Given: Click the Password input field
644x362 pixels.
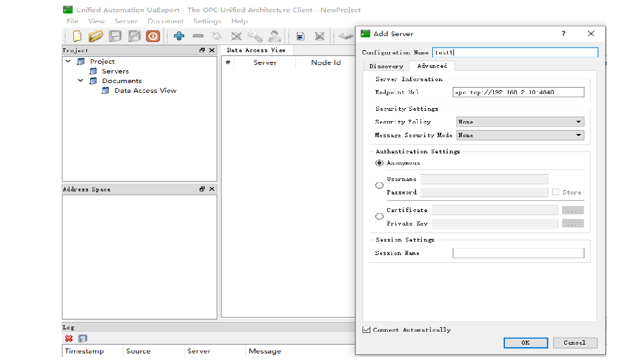Looking at the screenshot, I should point(484,193).
